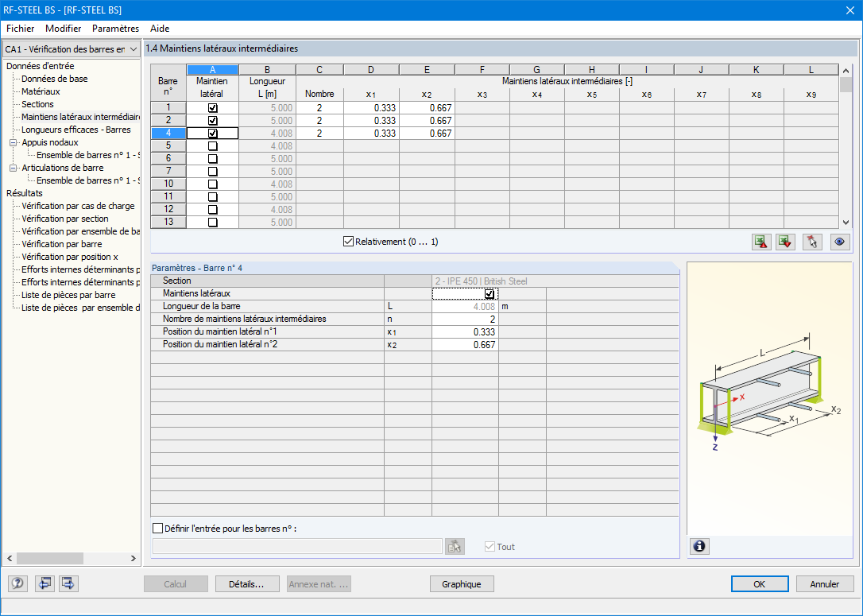This screenshot has width=863, height=616.
Task: Select Vérification par section
Action: (65, 219)
